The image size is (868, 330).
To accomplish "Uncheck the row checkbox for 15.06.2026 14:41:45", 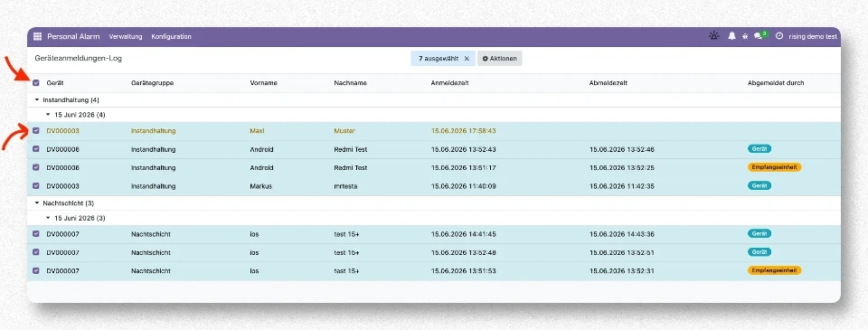I will pyautogui.click(x=36, y=234).
